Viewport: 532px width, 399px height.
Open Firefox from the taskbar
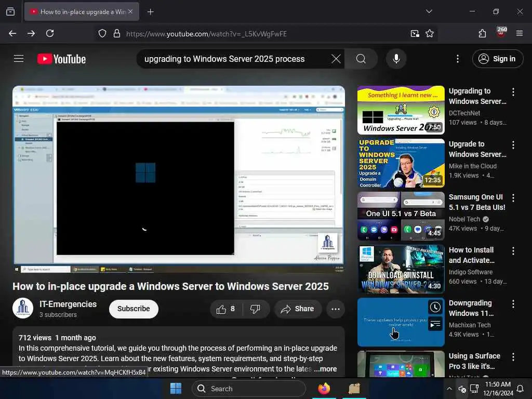tap(324, 389)
